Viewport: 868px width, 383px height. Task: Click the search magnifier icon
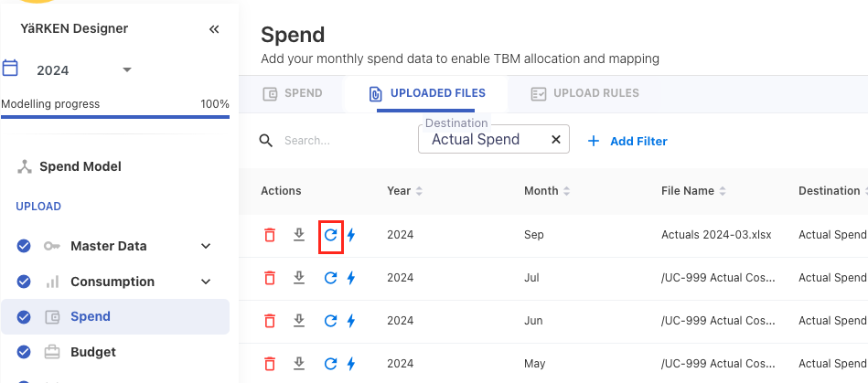pos(266,141)
